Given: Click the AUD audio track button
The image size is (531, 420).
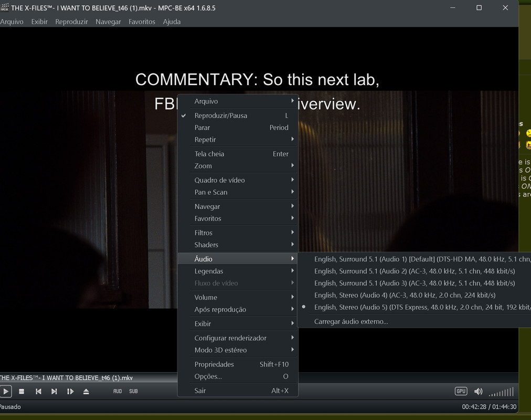Looking at the screenshot, I should (118, 391).
